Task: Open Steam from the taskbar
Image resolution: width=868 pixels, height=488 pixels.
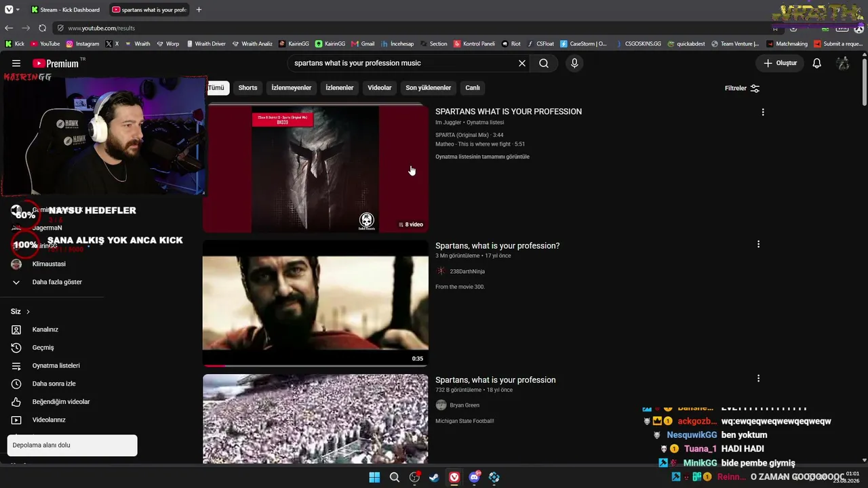Action: point(434,477)
